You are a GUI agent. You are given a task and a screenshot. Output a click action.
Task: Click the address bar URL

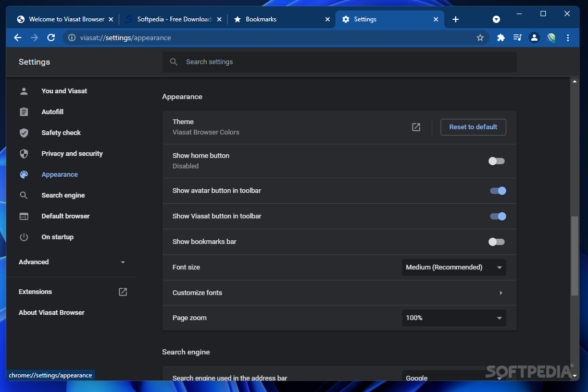click(x=125, y=38)
